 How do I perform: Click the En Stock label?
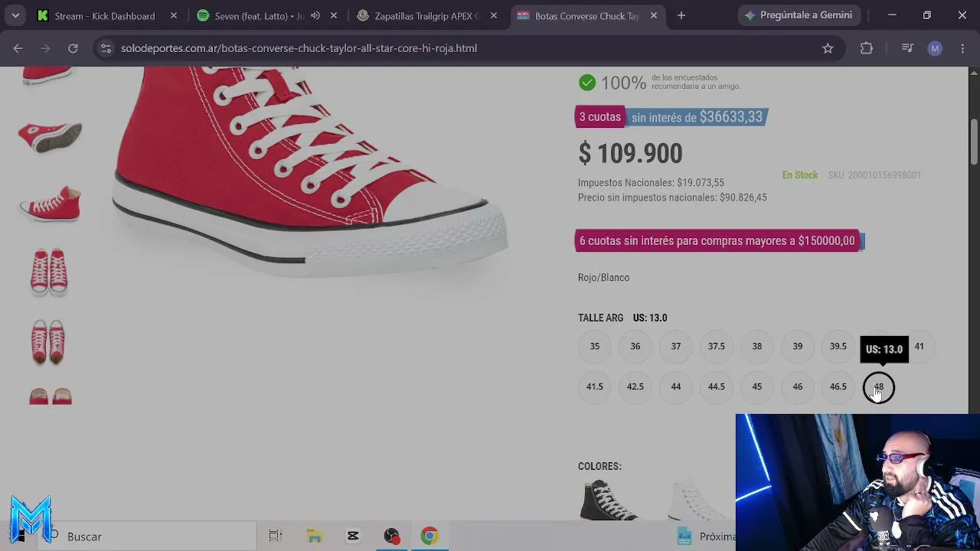tap(800, 175)
